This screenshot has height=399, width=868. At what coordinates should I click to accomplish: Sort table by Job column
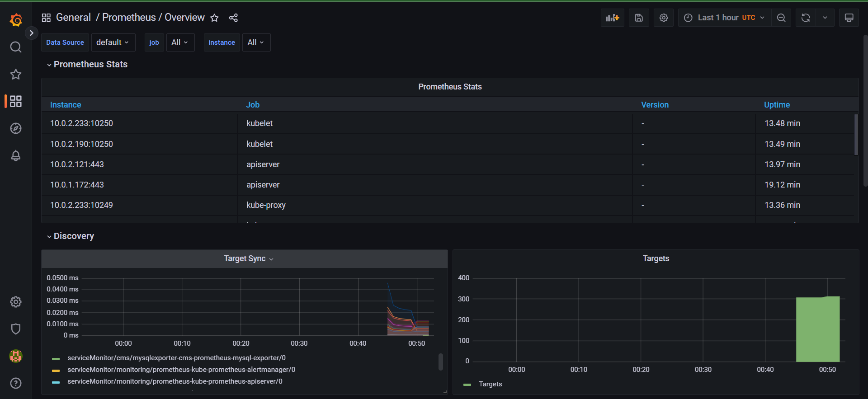click(x=253, y=105)
